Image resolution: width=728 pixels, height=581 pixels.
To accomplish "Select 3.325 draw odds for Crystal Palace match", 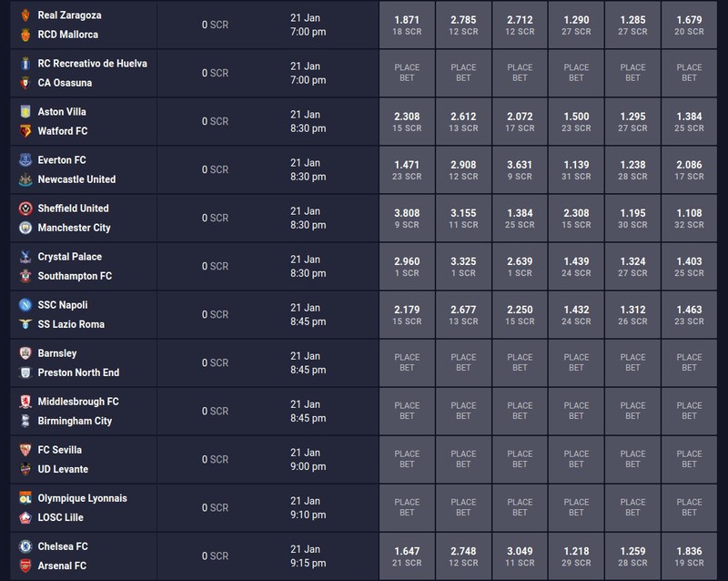I will [463, 266].
